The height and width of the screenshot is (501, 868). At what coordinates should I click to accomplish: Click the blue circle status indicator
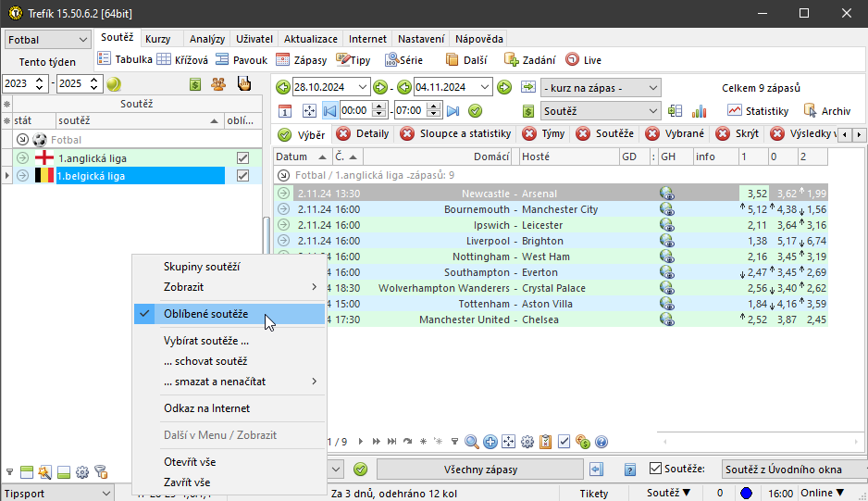(746, 493)
